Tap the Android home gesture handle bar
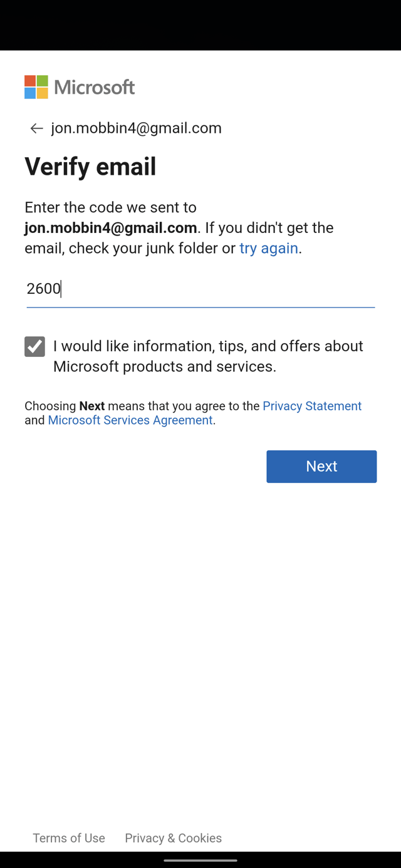401x868 pixels. pos(200,860)
